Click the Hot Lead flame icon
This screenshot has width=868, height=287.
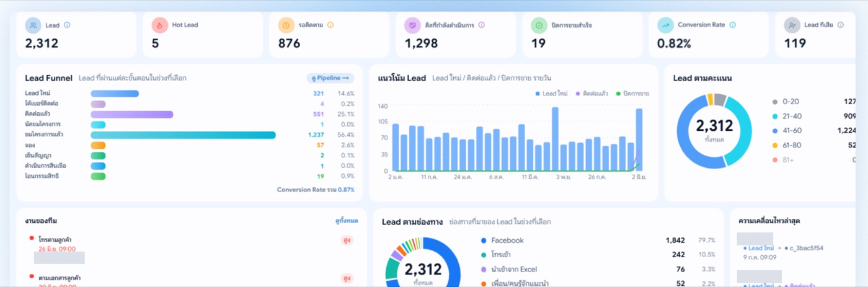(159, 25)
